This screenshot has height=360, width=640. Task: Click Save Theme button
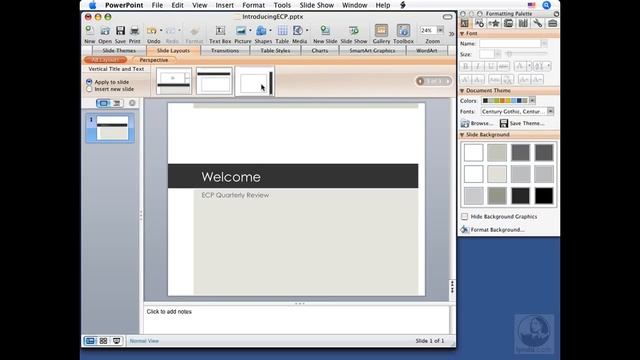522,123
